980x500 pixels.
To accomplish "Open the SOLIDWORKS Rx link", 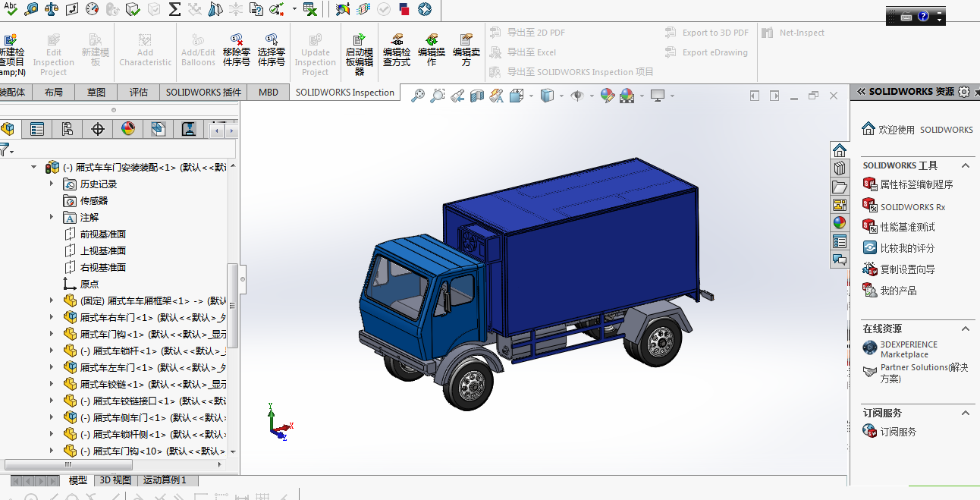I will point(912,206).
